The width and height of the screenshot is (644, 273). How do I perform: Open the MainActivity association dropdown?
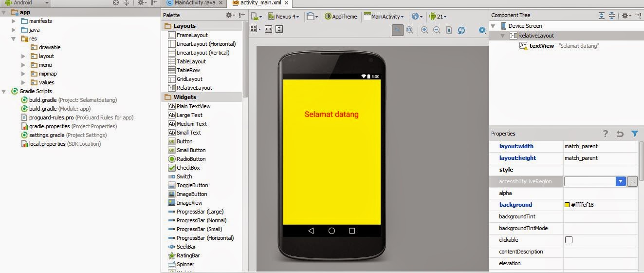[x=384, y=16]
